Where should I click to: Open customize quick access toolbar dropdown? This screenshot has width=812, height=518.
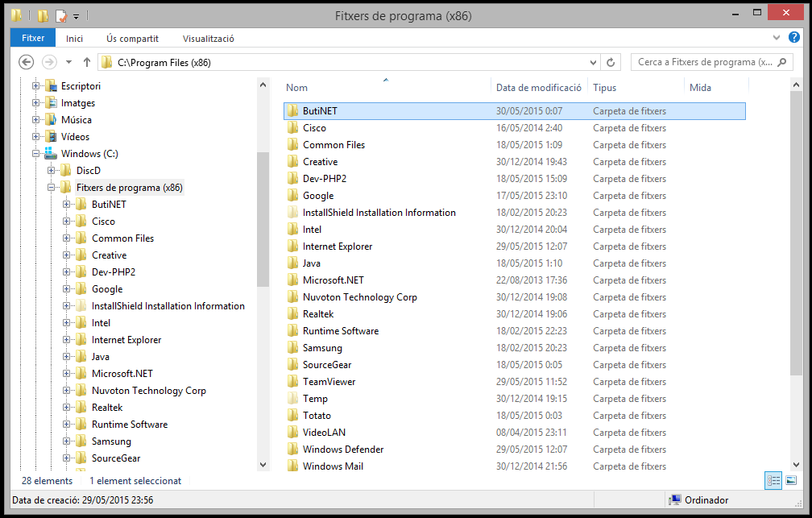point(76,17)
